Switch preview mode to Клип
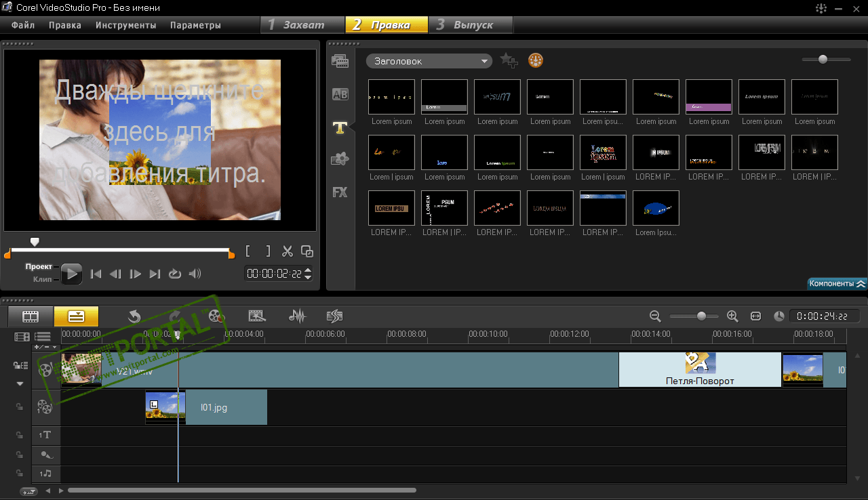The width and height of the screenshot is (868, 500). (x=42, y=279)
